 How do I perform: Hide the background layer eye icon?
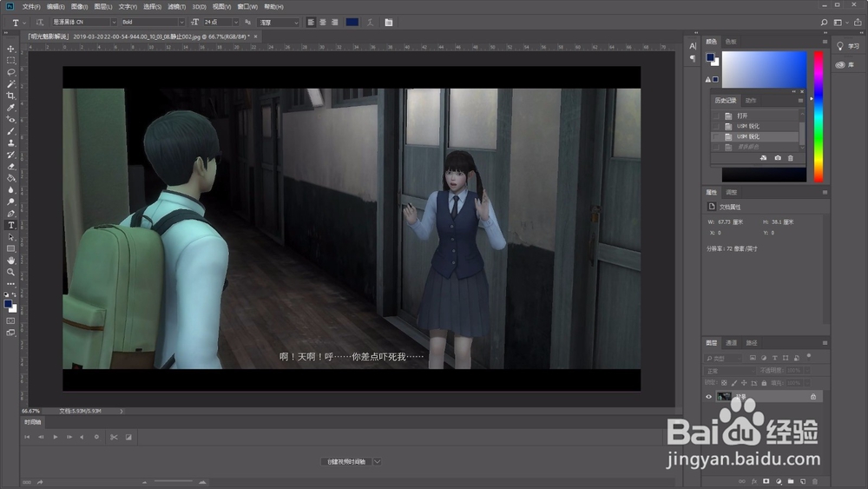[x=708, y=397]
